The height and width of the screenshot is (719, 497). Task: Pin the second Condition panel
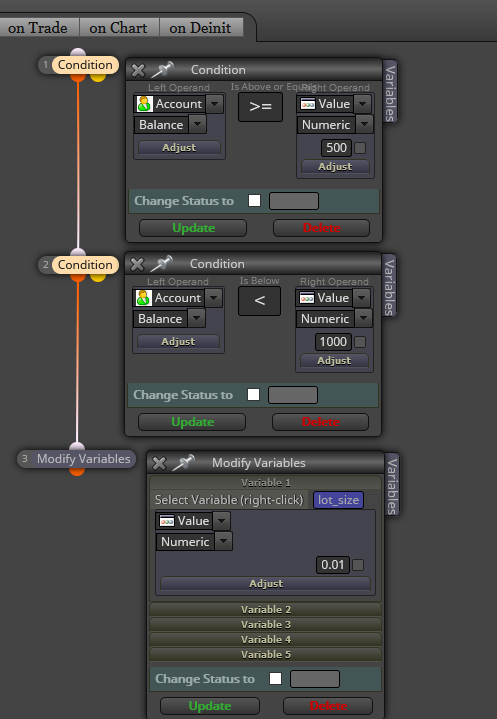[161, 264]
